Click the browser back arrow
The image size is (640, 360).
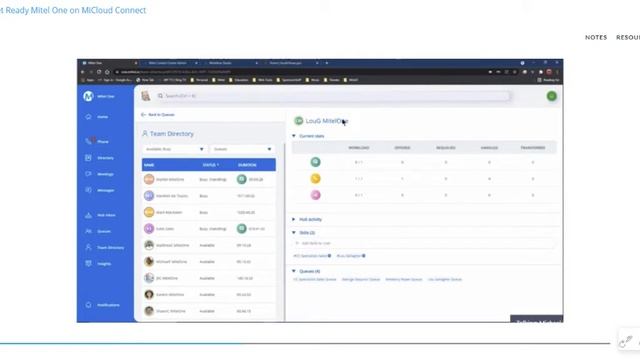click(x=83, y=72)
